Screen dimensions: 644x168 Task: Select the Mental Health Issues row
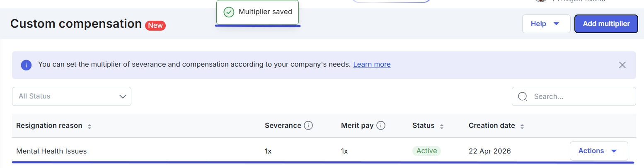point(51,151)
